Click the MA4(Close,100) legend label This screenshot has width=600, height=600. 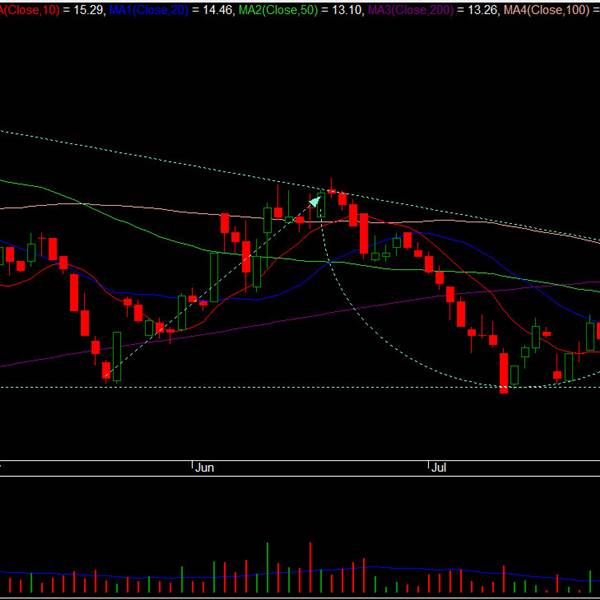(x=546, y=10)
